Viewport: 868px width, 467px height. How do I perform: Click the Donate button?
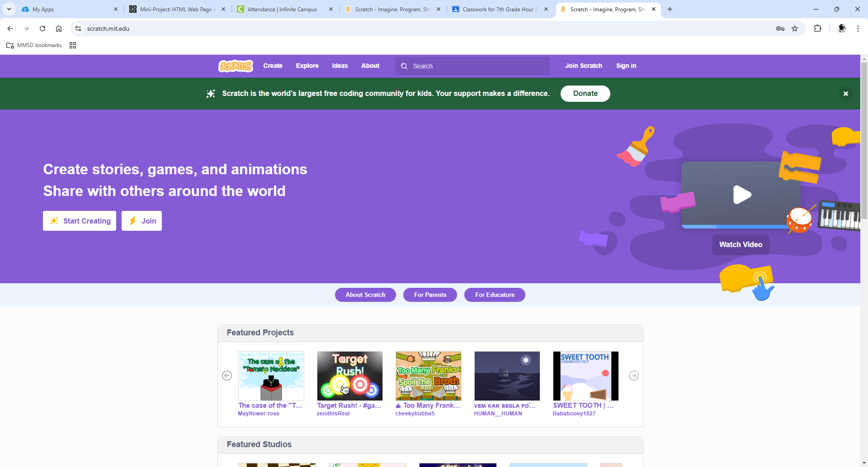(585, 94)
